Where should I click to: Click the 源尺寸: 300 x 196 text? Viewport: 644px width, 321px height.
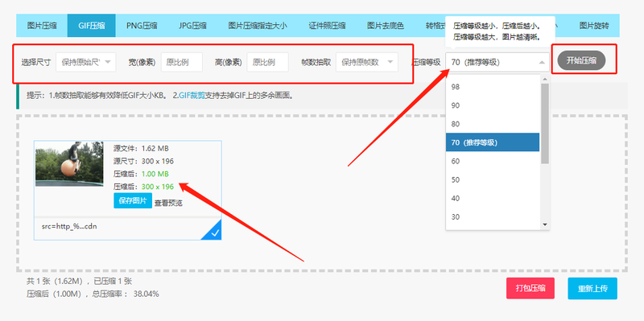click(143, 161)
